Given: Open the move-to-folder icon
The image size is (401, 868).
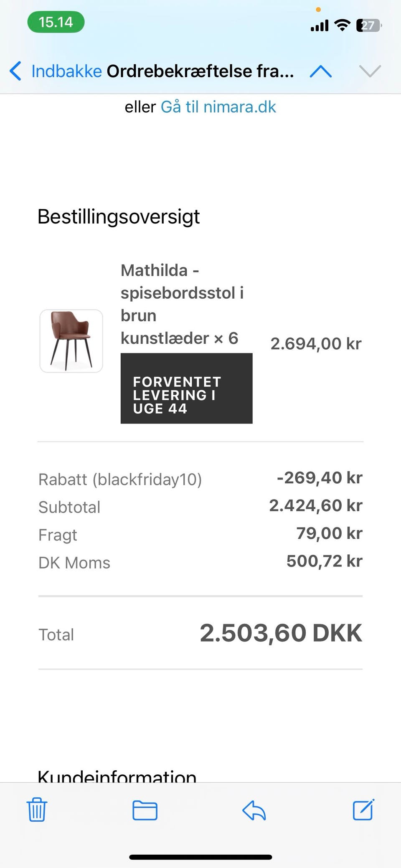Looking at the screenshot, I should [145, 810].
